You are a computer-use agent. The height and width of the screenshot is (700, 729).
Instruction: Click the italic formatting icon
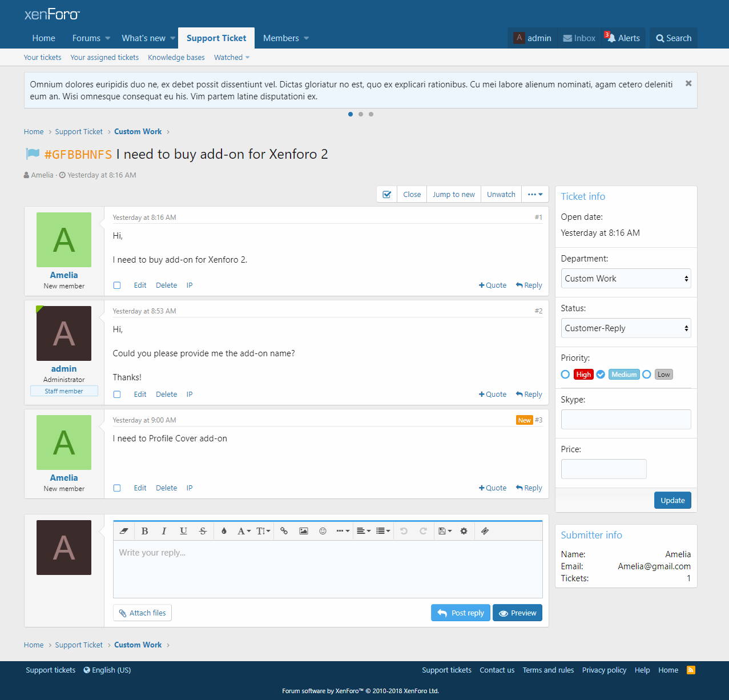pos(164,531)
